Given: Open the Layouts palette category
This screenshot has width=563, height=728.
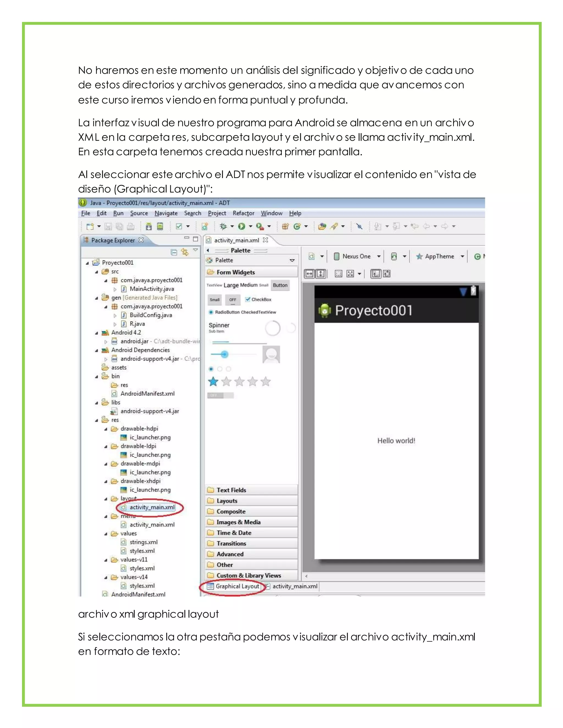Looking at the screenshot, I should point(251,501).
